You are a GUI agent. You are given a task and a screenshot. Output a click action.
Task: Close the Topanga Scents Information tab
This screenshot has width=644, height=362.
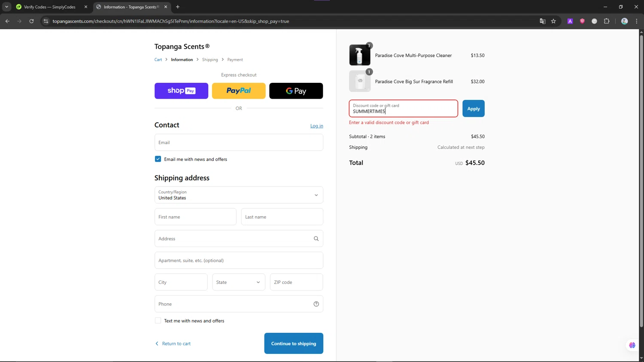[166, 7]
